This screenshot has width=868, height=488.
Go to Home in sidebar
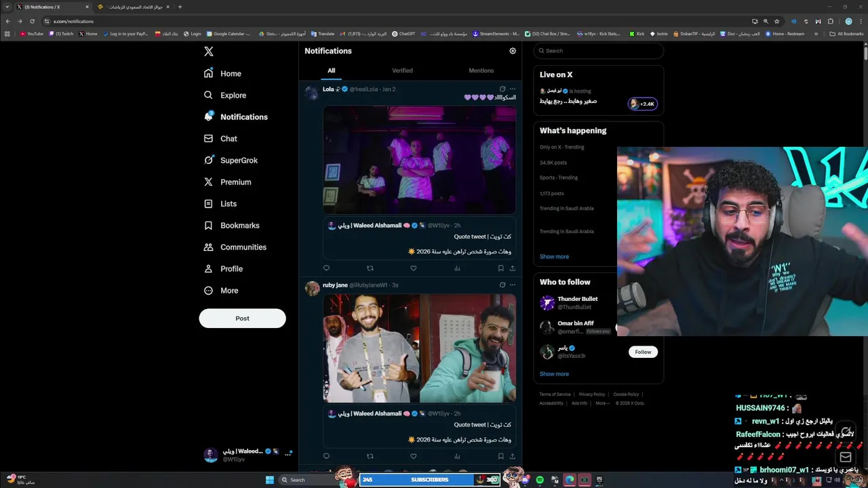point(223,74)
